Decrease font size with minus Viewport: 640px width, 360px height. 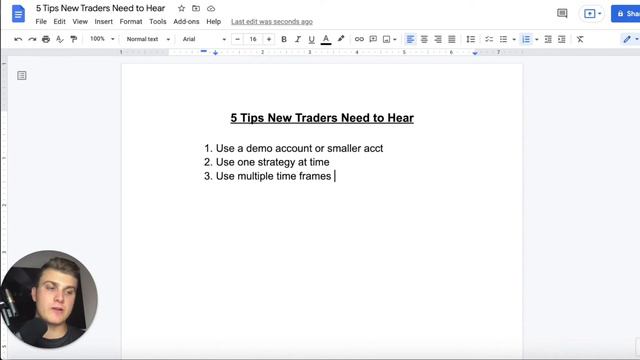[x=238, y=39]
